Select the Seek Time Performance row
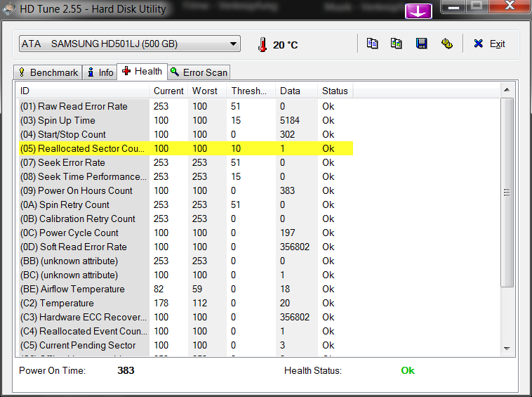 [185, 176]
